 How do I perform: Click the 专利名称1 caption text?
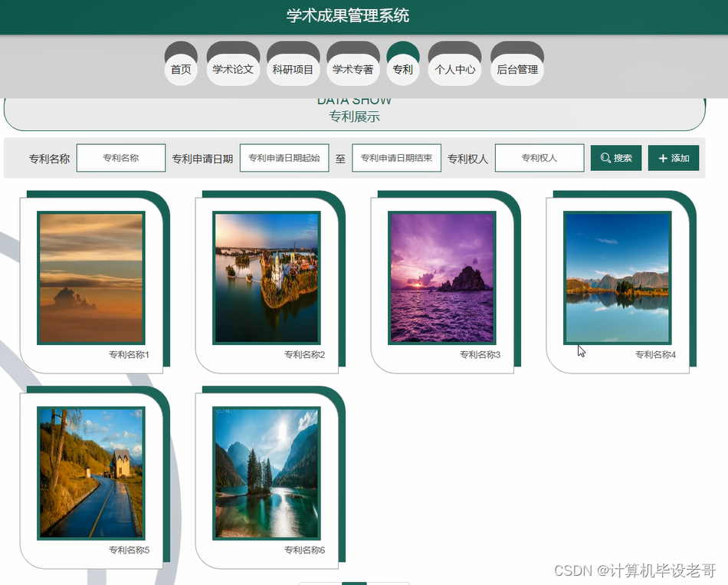pos(129,354)
